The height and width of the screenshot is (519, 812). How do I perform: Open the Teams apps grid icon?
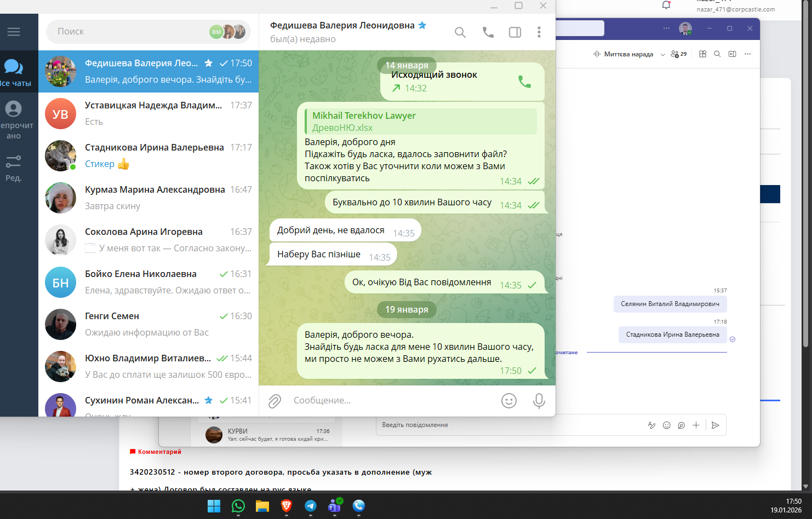coord(702,54)
